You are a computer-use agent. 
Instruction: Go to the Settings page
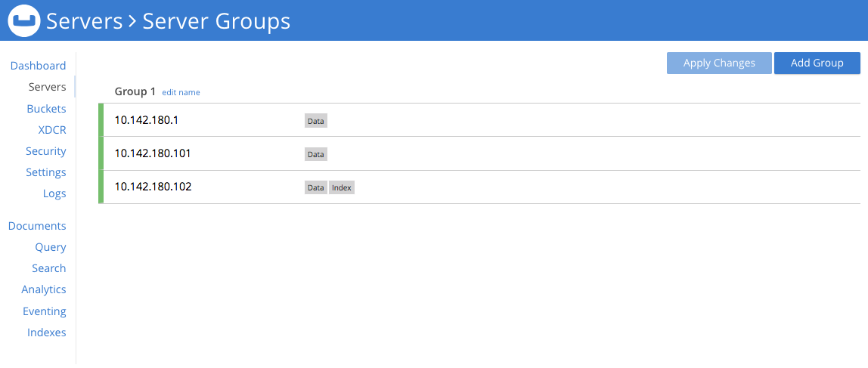tap(45, 172)
